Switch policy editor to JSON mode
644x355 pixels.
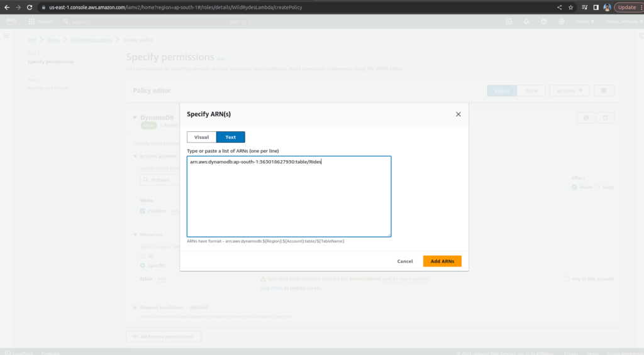531,90
